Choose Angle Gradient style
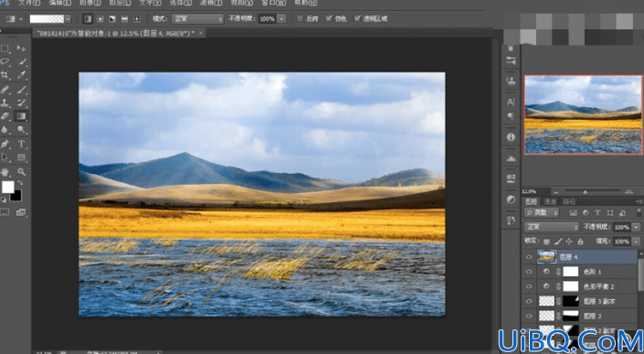644x354 pixels. (x=112, y=19)
